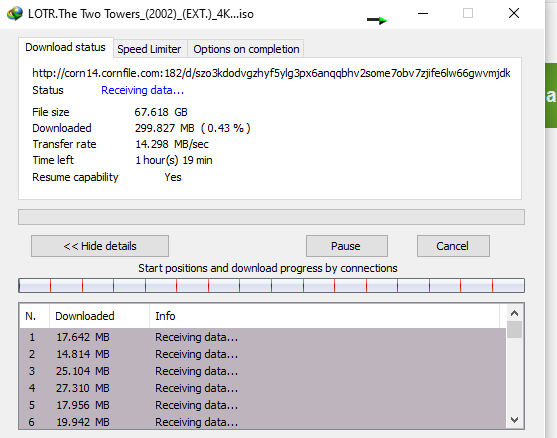Click the disabled maximize button
The height and width of the screenshot is (438, 557).
[x=468, y=13]
